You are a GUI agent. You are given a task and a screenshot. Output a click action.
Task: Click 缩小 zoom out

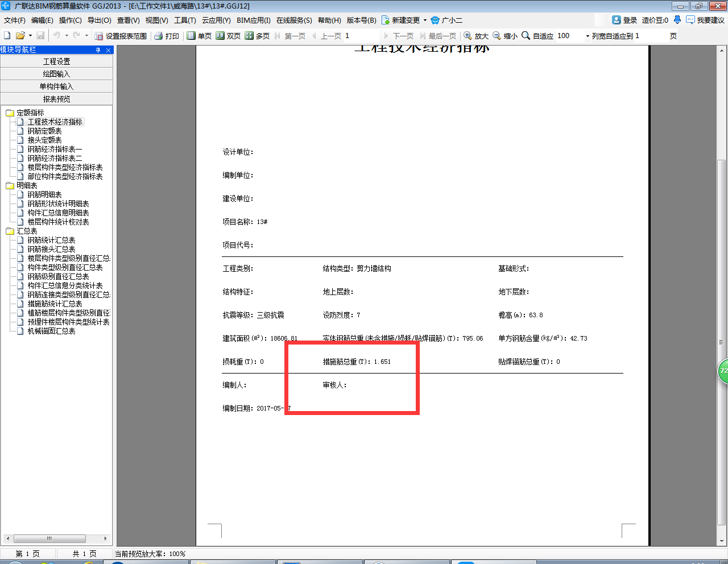tap(505, 36)
